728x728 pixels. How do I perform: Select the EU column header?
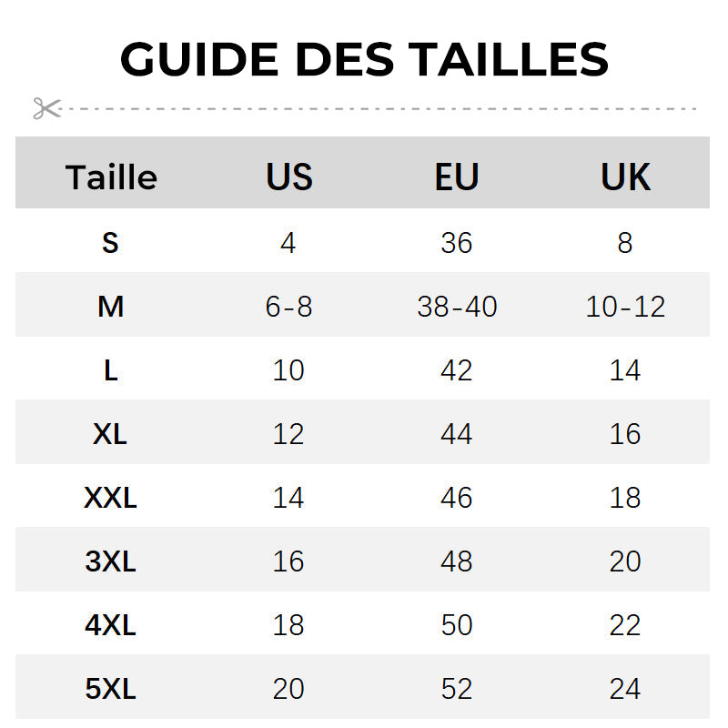457,177
